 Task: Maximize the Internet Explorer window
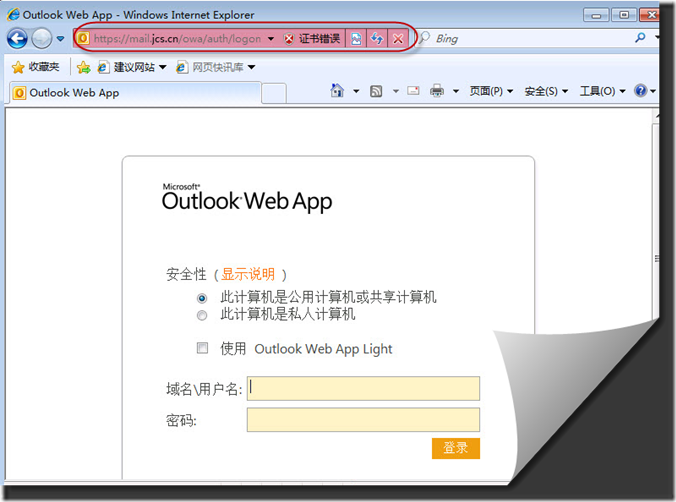623,15
